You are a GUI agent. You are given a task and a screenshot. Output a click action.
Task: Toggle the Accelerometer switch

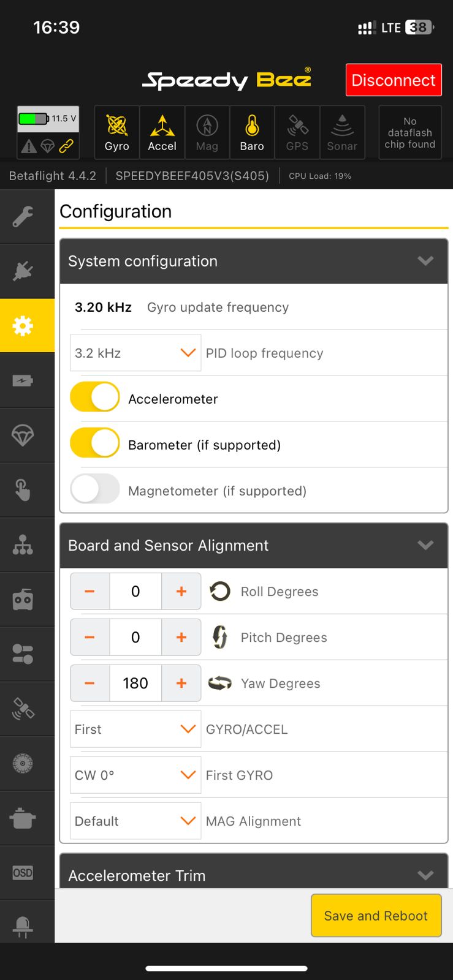point(95,397)
